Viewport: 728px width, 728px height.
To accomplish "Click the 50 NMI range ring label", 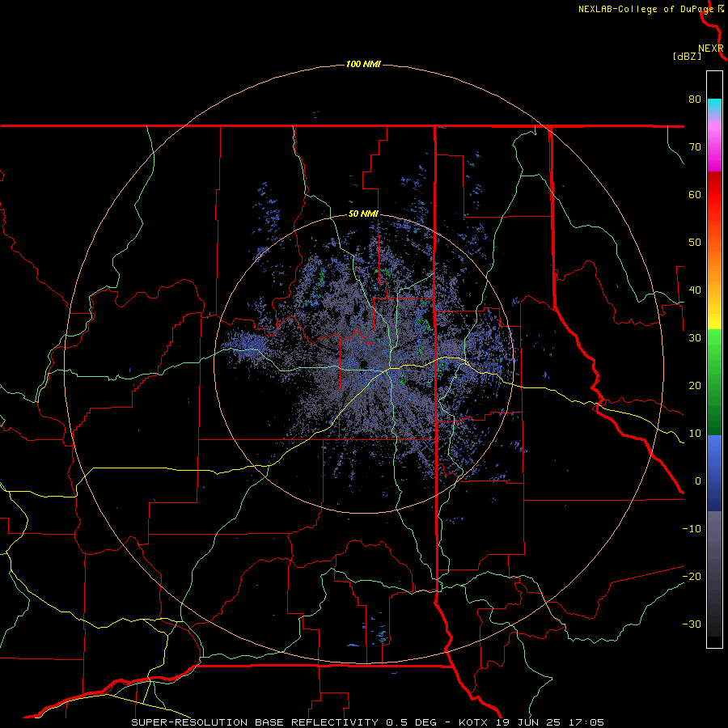I will 363,214.
